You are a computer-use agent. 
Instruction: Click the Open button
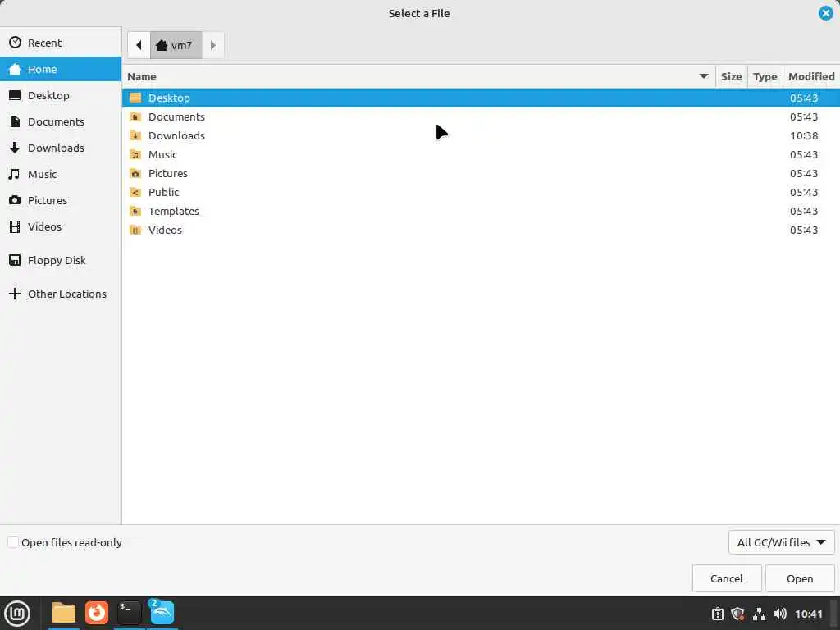click(x=799, y=578)
